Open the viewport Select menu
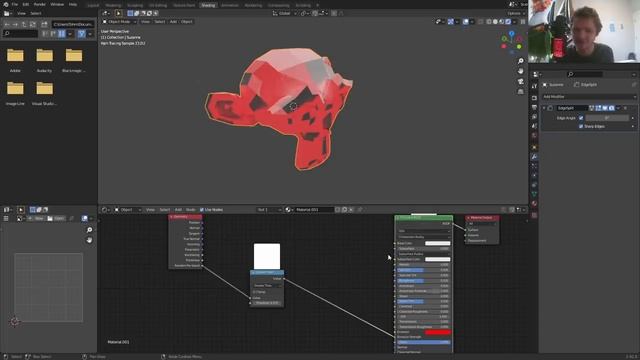 tap(160, 22)
